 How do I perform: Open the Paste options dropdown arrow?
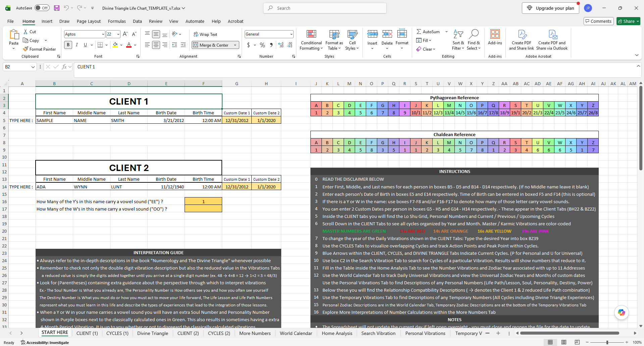tap(14, 49)
